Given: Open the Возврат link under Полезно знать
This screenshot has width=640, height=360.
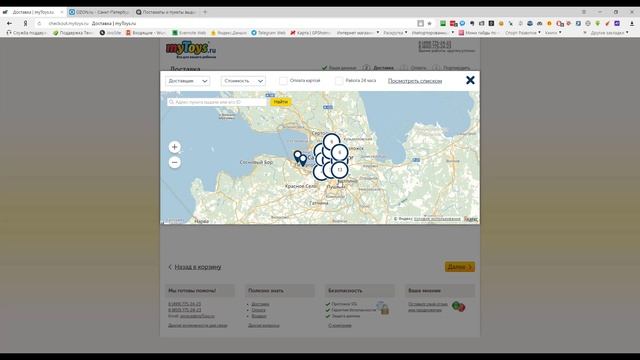Looking at the screenshot, I should point(259,316).
